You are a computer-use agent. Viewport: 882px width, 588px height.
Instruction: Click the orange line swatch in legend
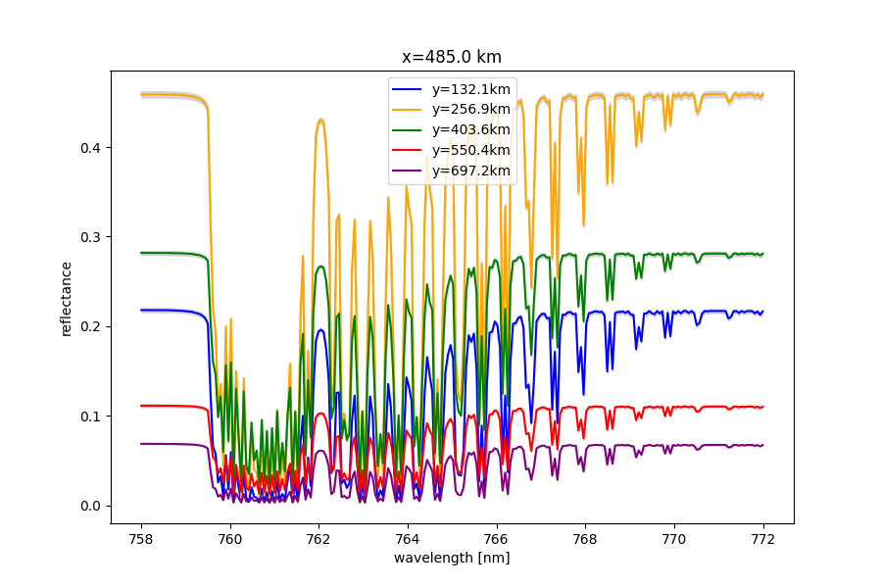click(x=410, y=109)
